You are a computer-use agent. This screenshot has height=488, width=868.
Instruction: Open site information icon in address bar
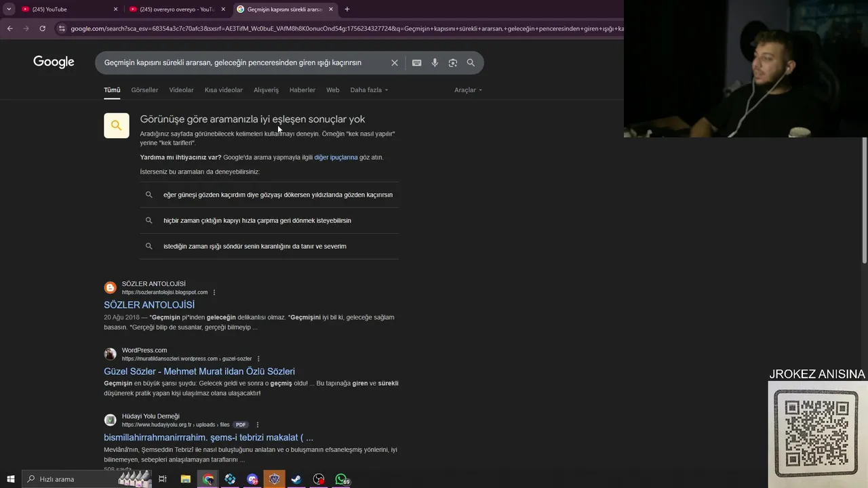pyautogui.click(x=62, y=28)
